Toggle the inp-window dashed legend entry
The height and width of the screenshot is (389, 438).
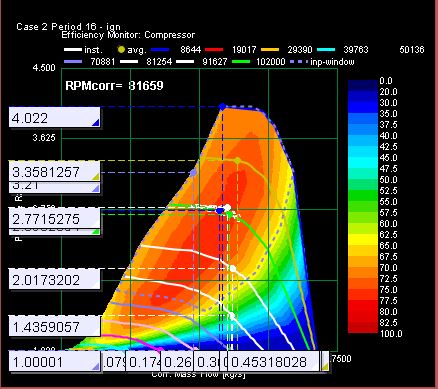[x=322, y=62]
